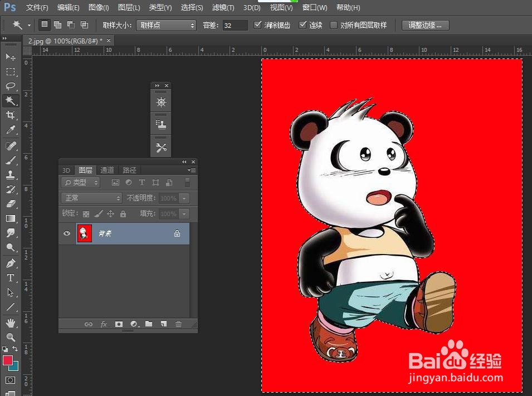Select the Clone Stamp tool
The image size is (532, 396).
click(11, 175)
